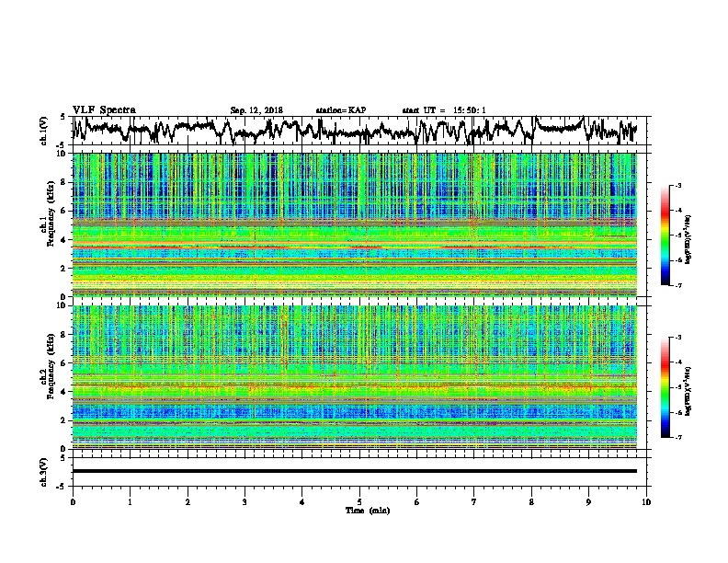Click the "VLF Spectra" plot title
The width and height of the screenshot is (728, 563).
click(104, 110)
